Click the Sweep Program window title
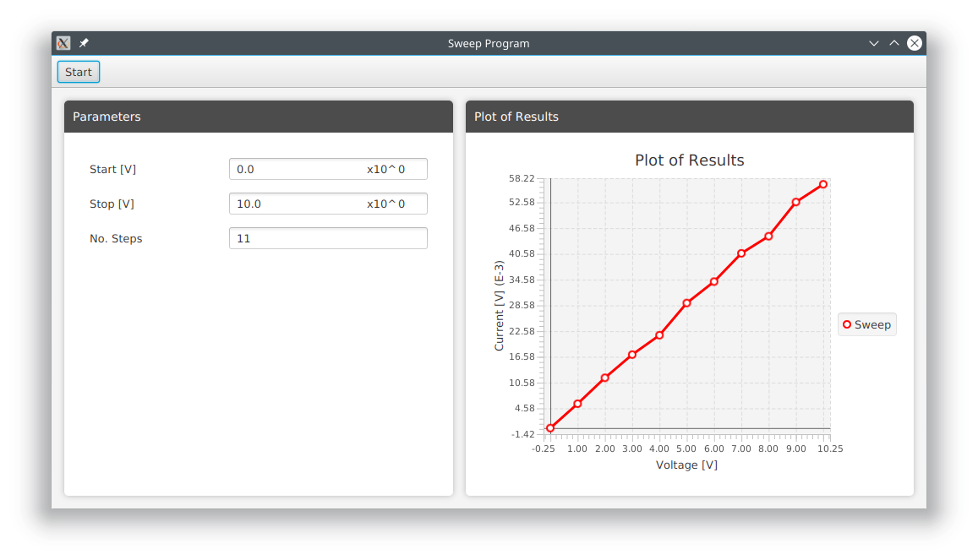This screenshot has width=978, height=560. pos(489,43)
